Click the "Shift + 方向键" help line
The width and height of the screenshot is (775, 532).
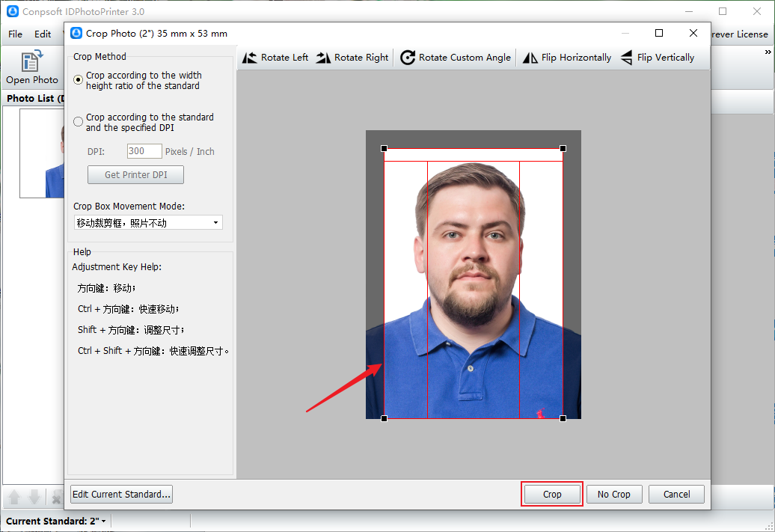(131, 330)
